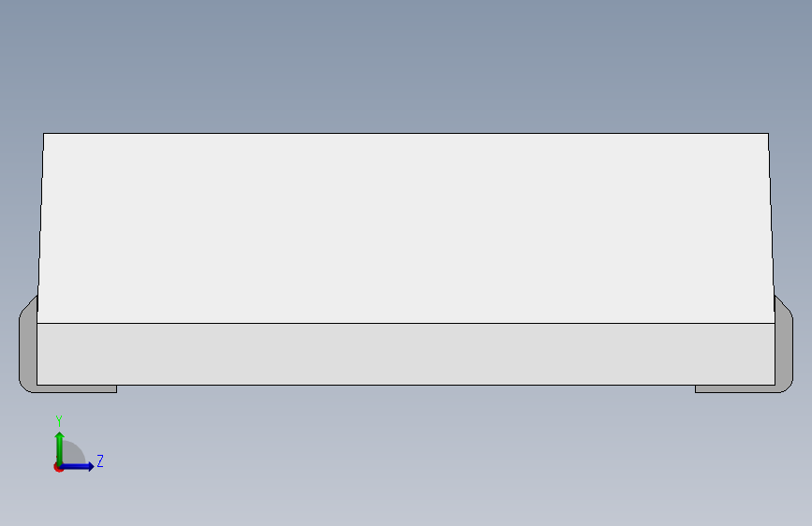Select the right dark gray end cap
Image resolution: width=812 pixels, height=526 pixels.
pos(784,344)
